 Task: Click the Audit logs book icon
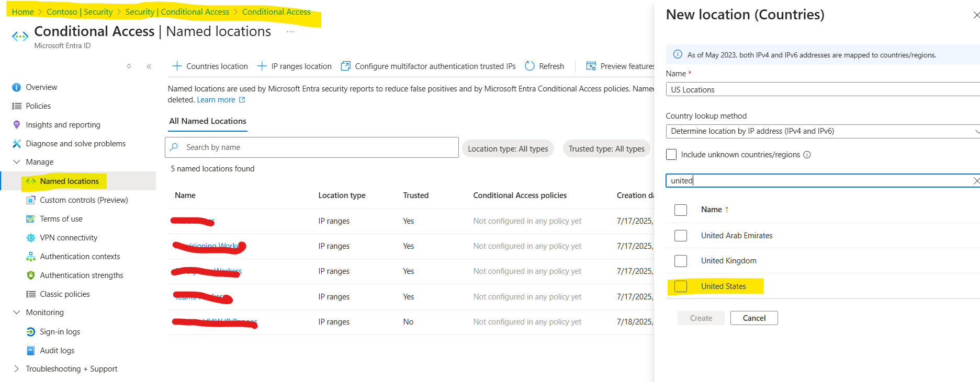pyautogui.click(x=31, y=351)
